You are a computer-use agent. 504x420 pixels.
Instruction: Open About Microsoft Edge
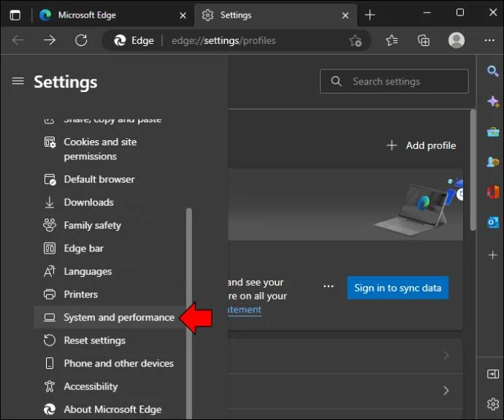click(110, 409)
